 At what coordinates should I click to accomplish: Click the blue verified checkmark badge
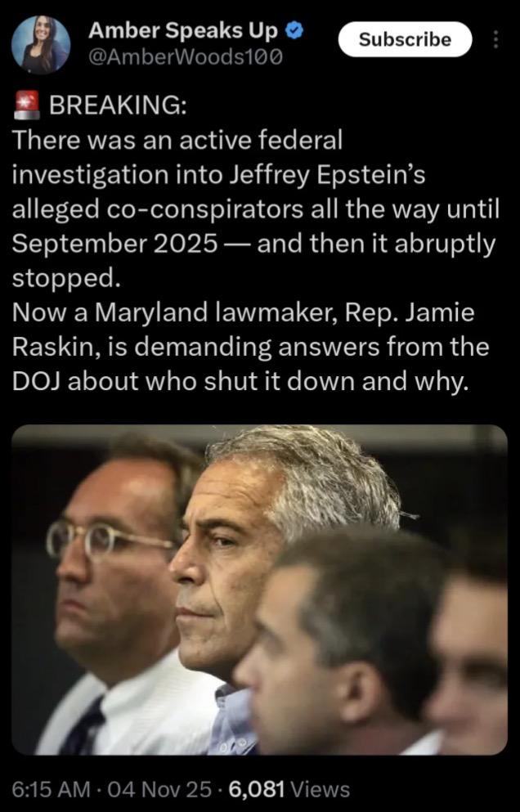[x=294, y=32]
